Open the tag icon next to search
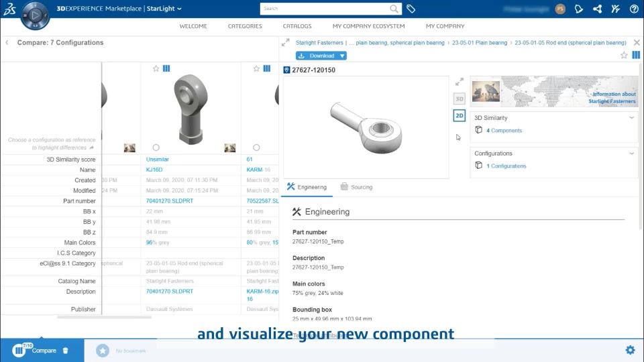 pyautogui.click(x=411, y=9)
